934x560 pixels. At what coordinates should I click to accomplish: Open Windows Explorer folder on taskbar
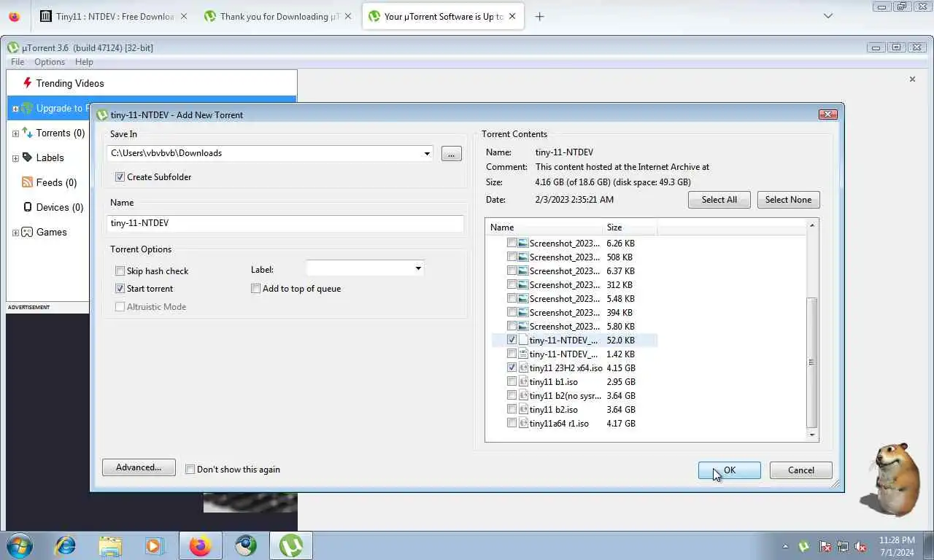110,545
